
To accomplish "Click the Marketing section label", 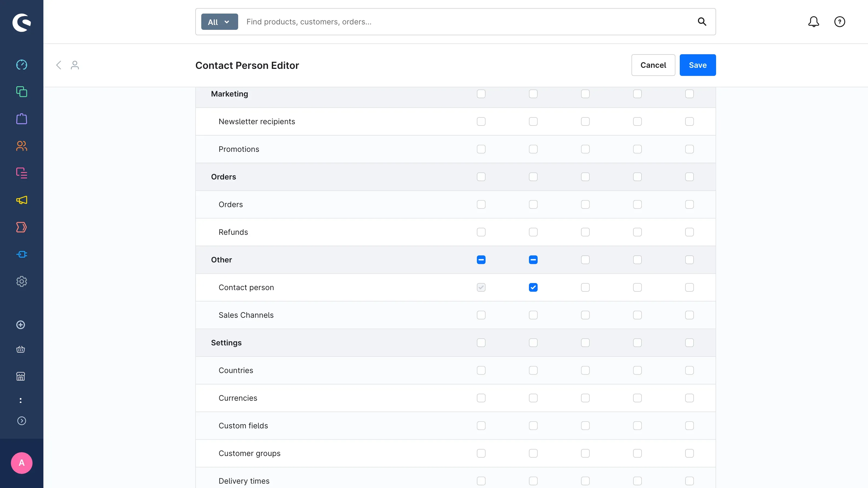I will [229, 94].
